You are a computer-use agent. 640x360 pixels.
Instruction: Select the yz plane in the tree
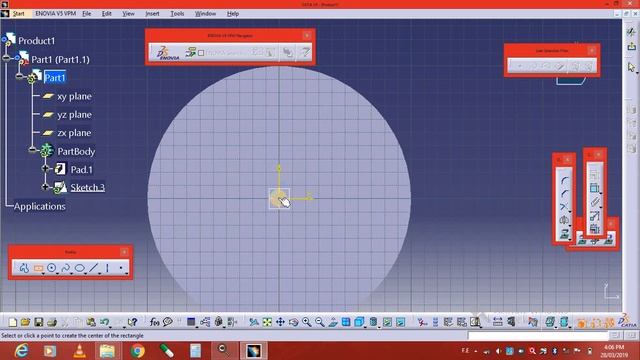tap(74, 115)
